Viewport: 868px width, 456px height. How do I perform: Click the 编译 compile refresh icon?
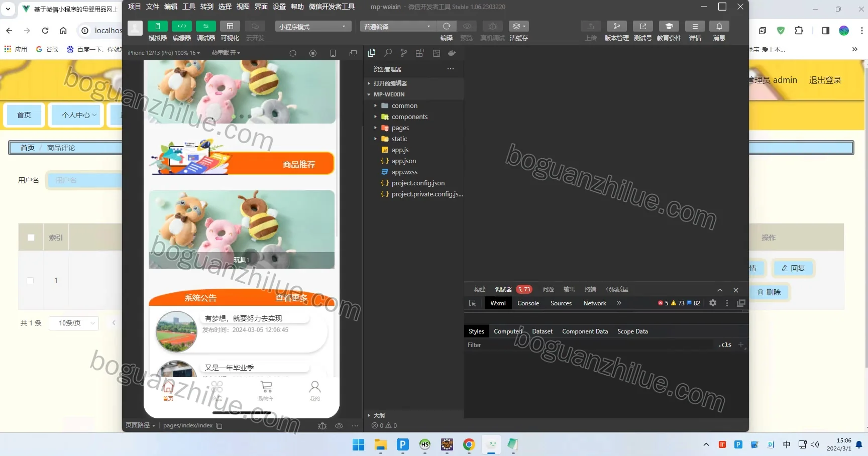click(x=446, y=26)
